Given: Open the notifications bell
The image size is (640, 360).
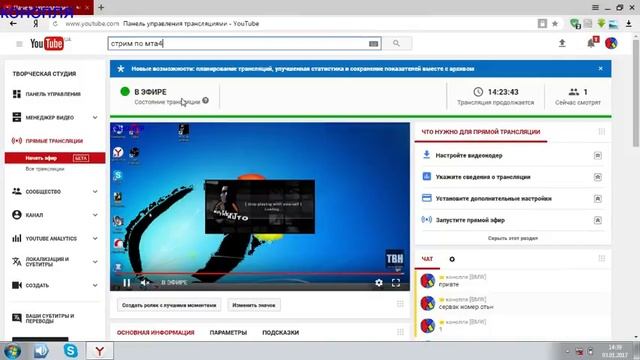Looking at the screenshot, I should click(591, 43).
